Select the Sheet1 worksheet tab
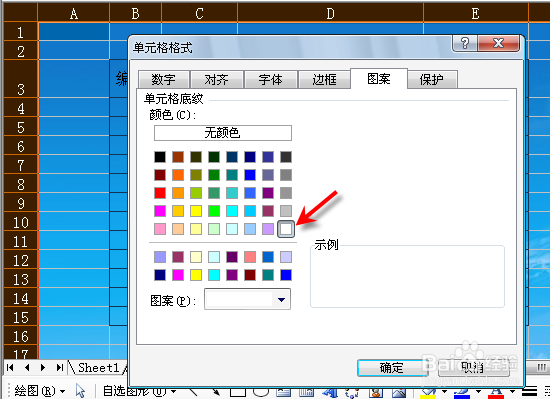 pos(99,367)
